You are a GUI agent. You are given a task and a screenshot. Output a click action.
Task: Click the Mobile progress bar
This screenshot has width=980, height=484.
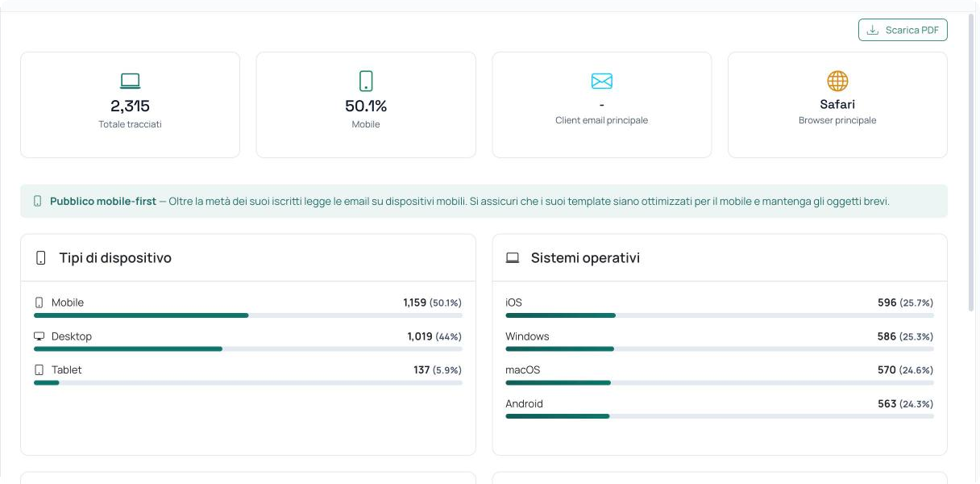pos(248,315)
